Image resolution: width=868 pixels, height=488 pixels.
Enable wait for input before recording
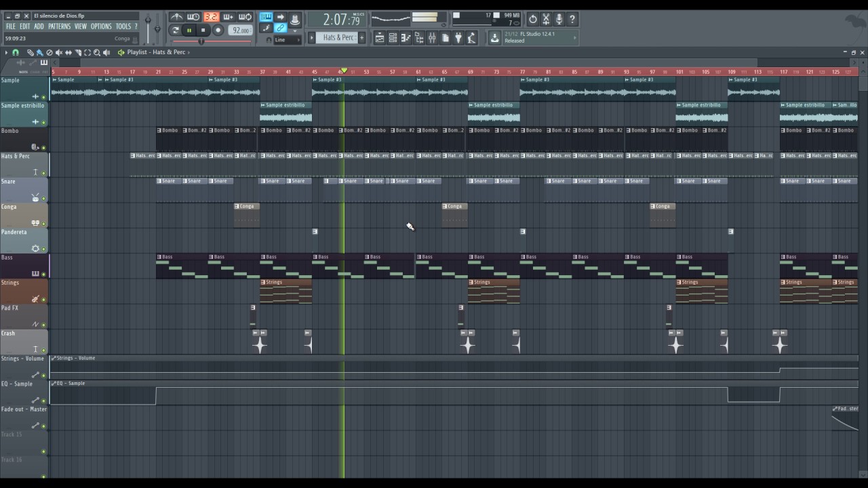pos(193,17)
